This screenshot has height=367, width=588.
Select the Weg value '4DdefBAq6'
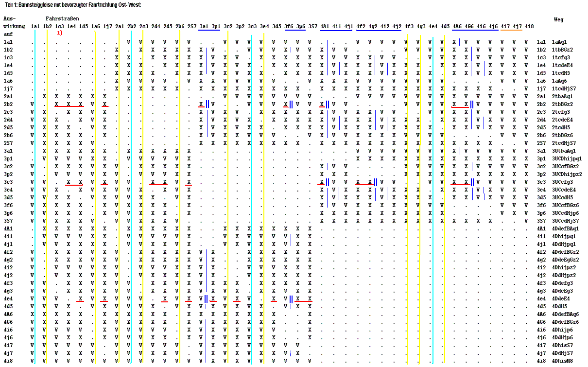tap(565, 315)
